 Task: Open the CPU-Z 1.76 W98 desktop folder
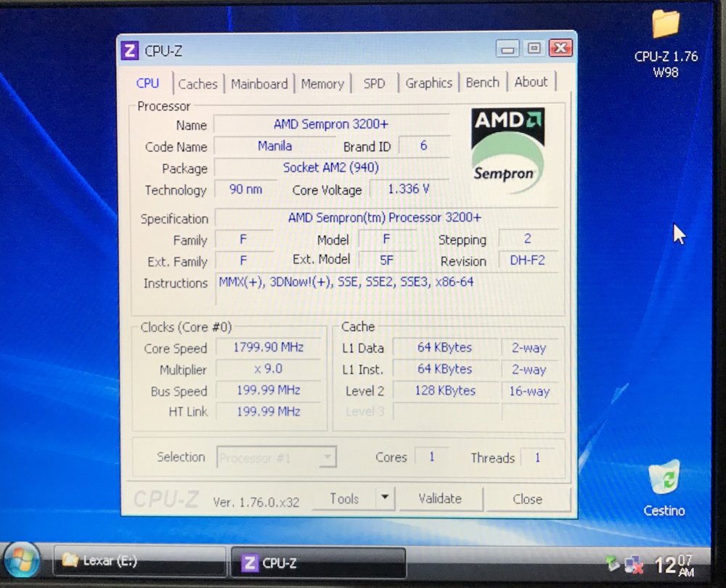[665, 25]
